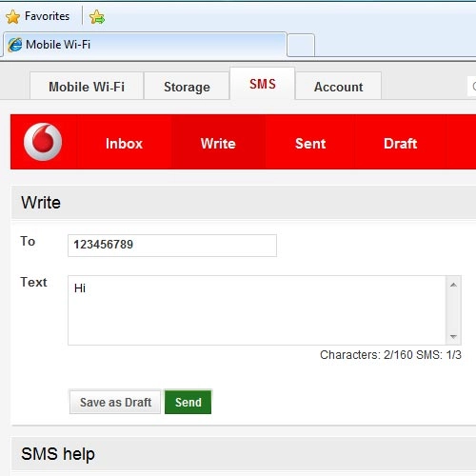
Task: Click the To phone number field
Action: tap(172, 246)
